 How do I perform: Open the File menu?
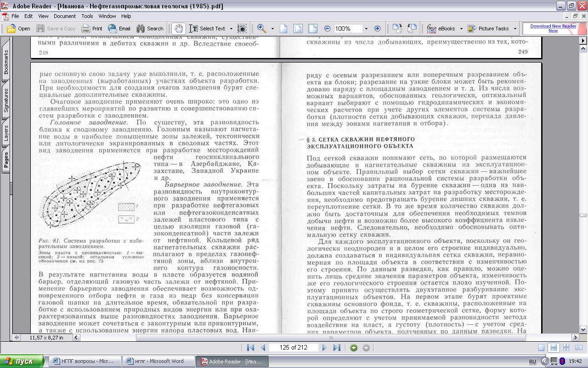pos(15,16)
